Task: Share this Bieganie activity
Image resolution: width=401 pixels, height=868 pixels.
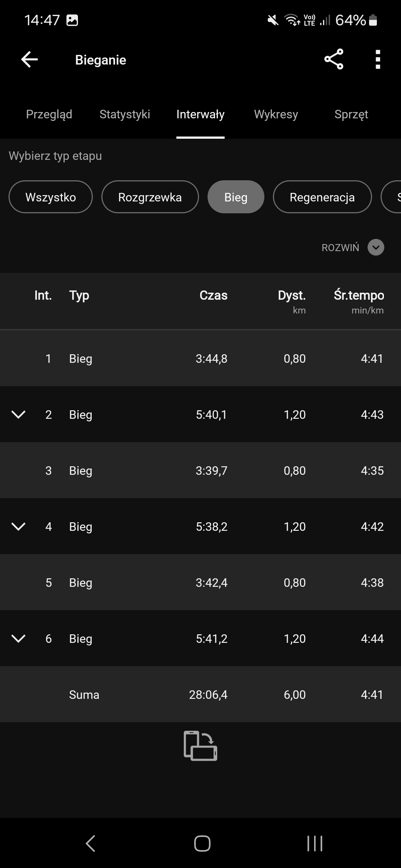Action: point(333,59)
